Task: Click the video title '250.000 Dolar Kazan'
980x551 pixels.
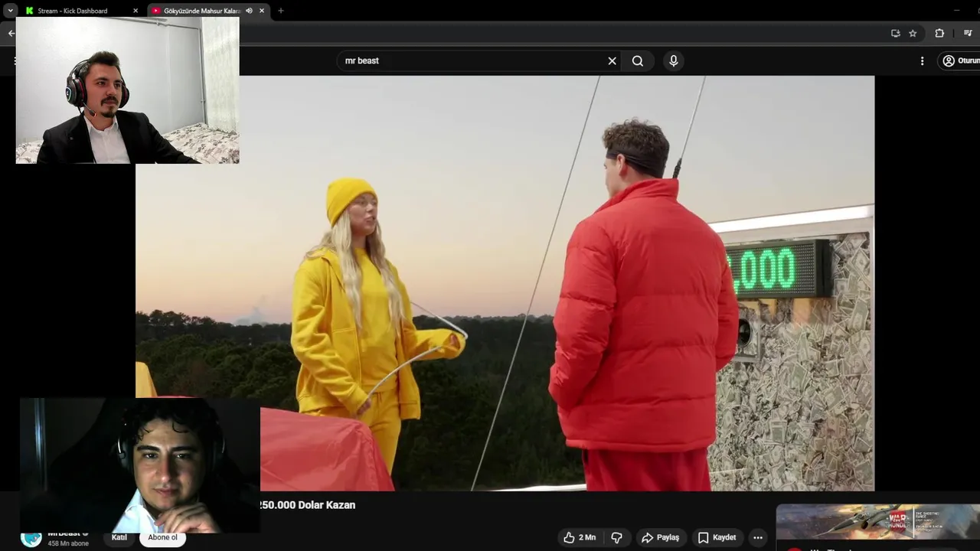Action: (307, 505)
